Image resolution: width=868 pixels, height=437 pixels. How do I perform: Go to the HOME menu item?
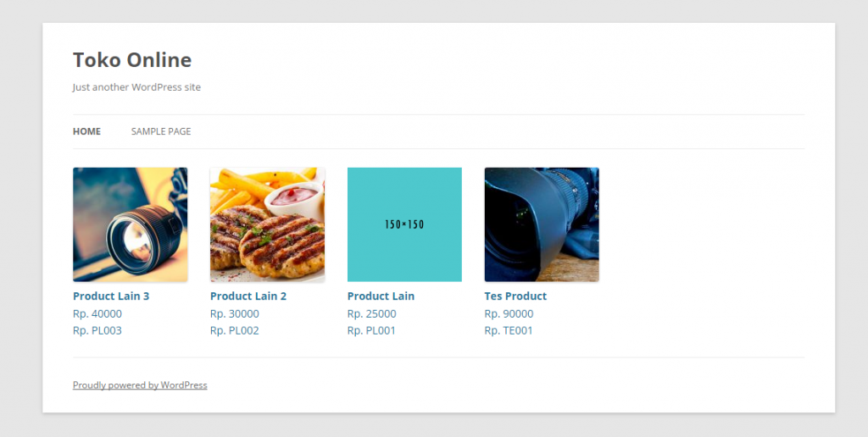tap(87, 131)
